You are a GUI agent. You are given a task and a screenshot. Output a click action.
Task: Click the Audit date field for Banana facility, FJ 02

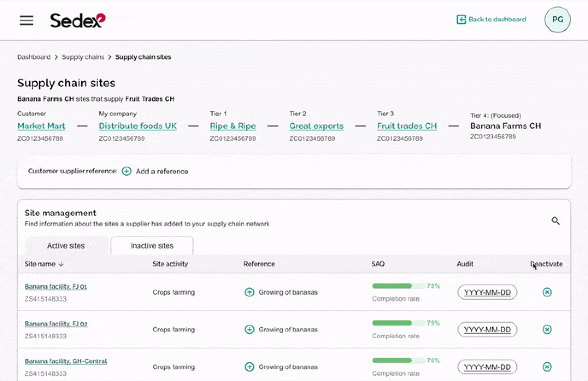tap(487, 329)
